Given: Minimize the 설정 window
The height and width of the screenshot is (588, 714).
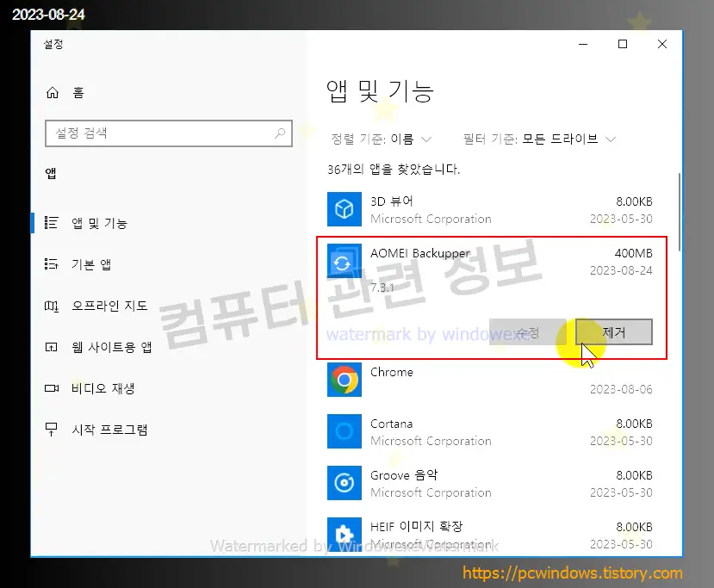Looking at the screenshot, I should point(583,44).
